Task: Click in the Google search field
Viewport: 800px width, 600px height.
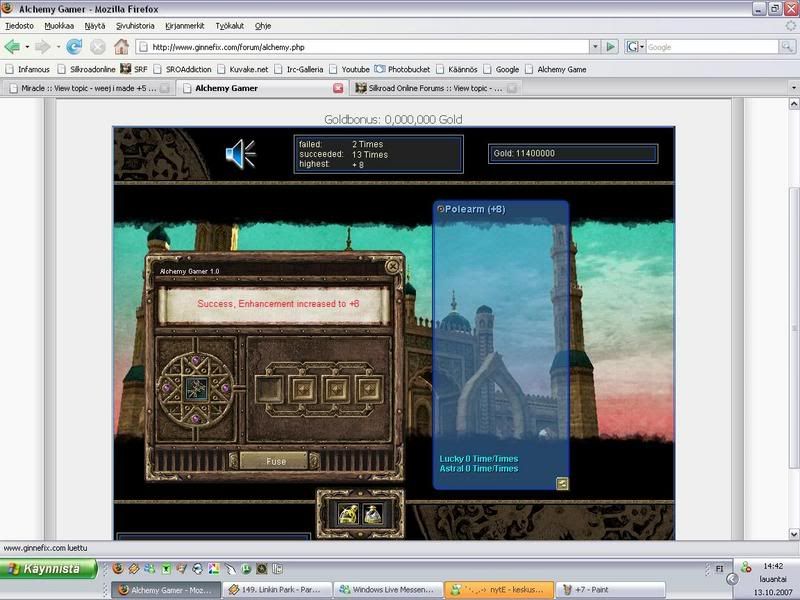Action: [710, 47]
